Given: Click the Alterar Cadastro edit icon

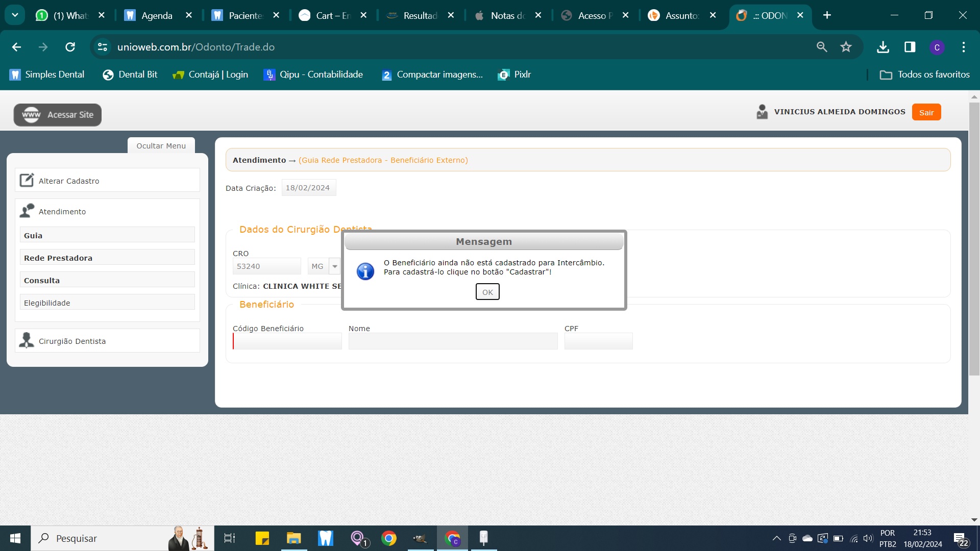Looking at the screenshot, I should (x=27, y=180).
